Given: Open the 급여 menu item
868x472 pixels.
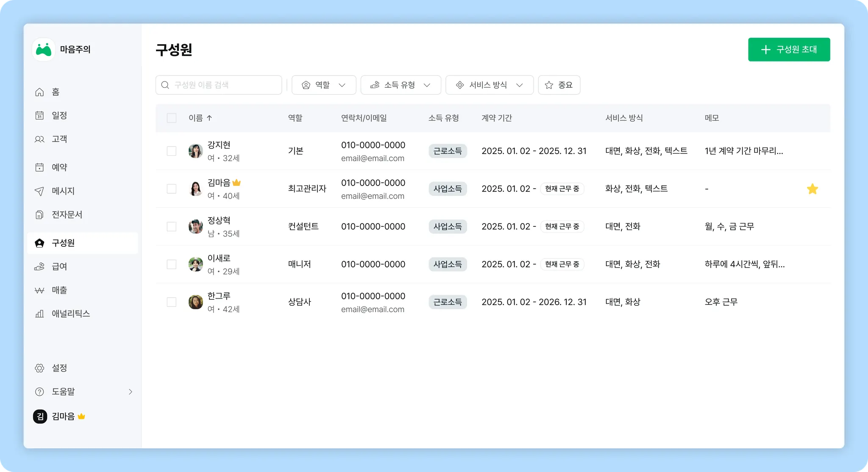Looking at the screenshot, I should point(59,266).
